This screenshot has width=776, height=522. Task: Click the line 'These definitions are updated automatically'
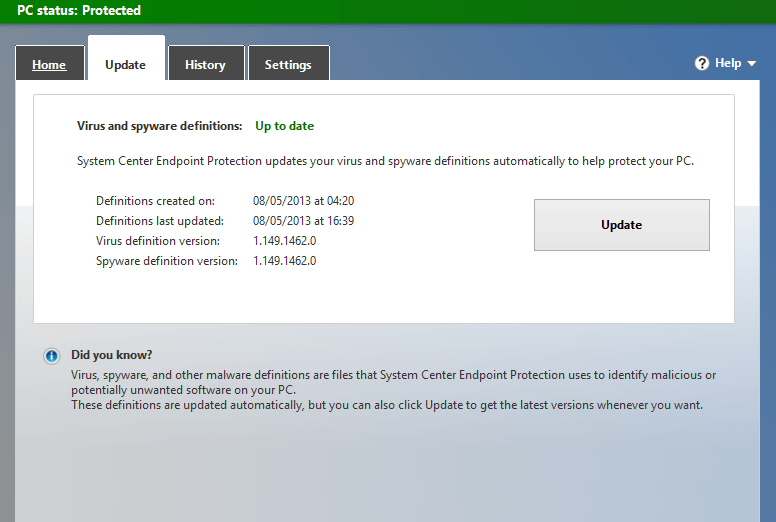click(x=387, y=405)
